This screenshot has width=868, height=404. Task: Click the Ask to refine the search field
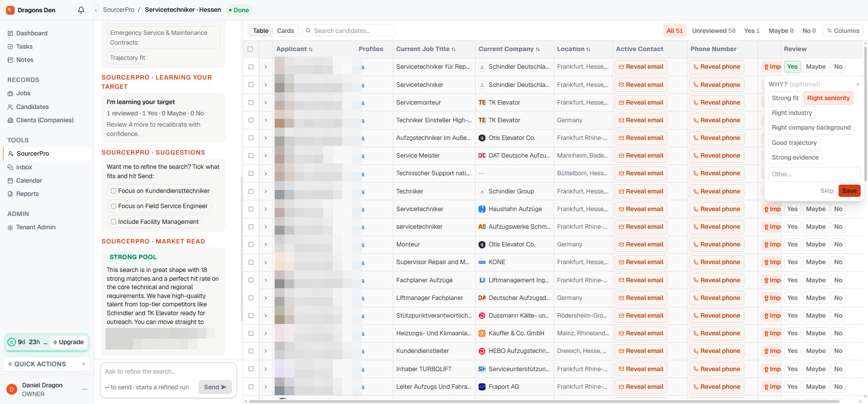[168, 372]
